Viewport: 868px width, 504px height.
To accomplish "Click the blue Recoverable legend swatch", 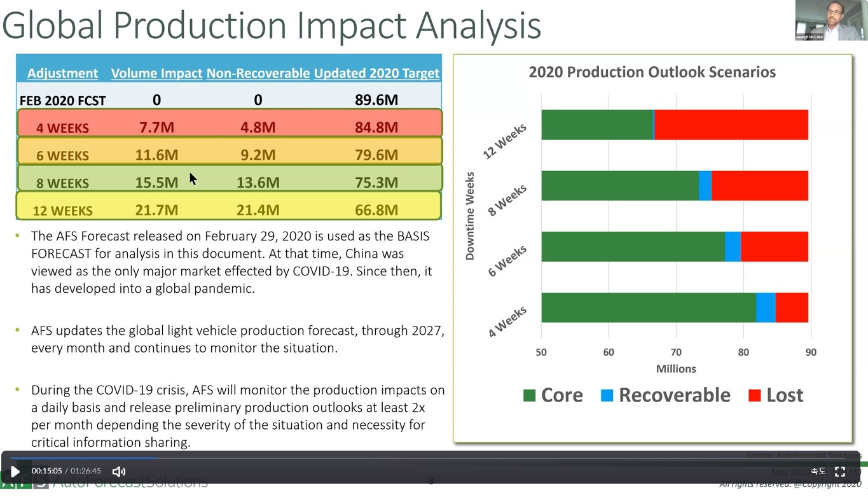I will [x=607, y=395].
